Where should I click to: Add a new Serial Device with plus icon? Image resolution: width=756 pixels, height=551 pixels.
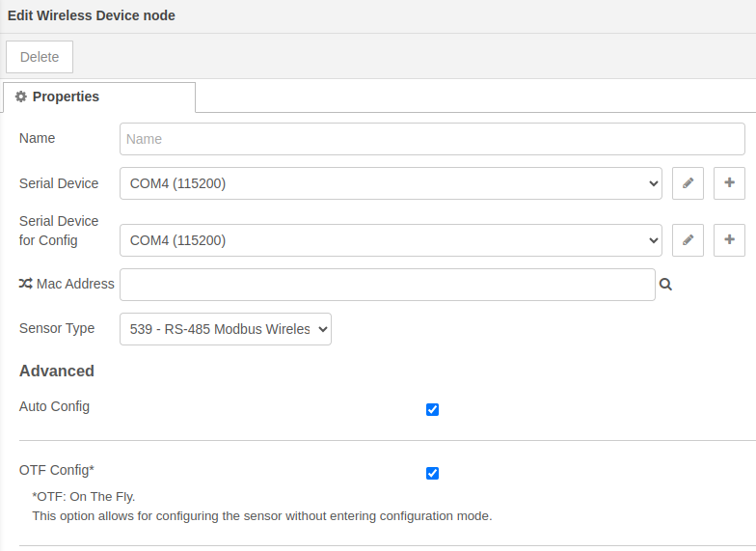click(729, 183)
